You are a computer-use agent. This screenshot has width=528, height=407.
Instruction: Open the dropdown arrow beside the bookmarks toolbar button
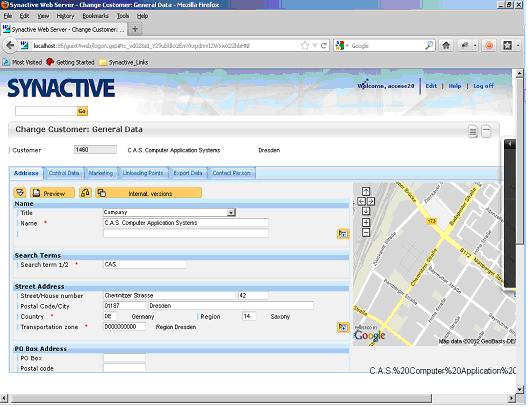coord(518,45)
